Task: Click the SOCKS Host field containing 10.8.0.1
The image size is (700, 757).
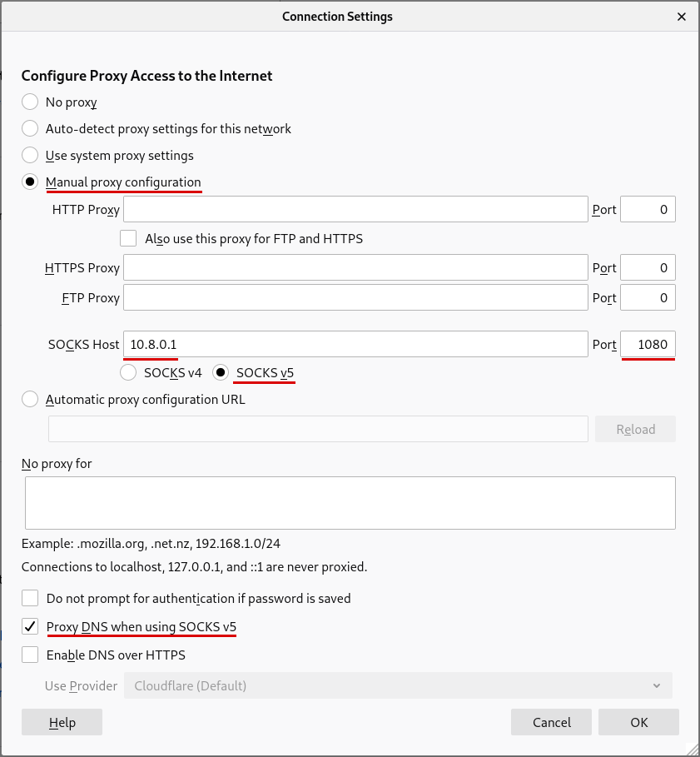Action: (x=355, y=345)
